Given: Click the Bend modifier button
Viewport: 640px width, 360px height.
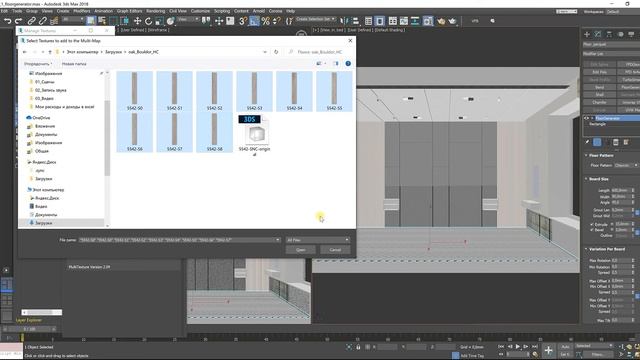Looking at the screenshot, I should click(599, 87).
